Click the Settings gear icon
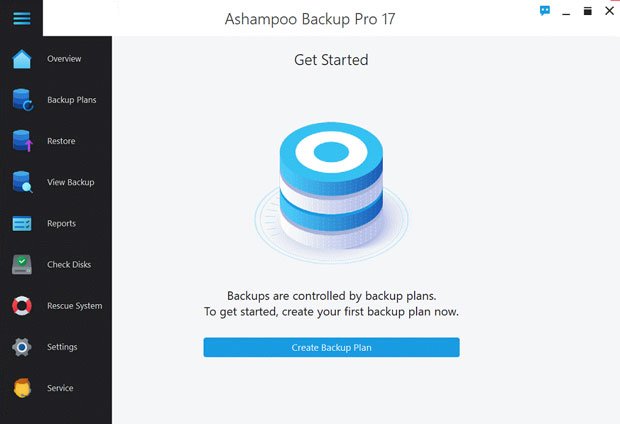Viewport: 620px width, 424px height. 22,347
